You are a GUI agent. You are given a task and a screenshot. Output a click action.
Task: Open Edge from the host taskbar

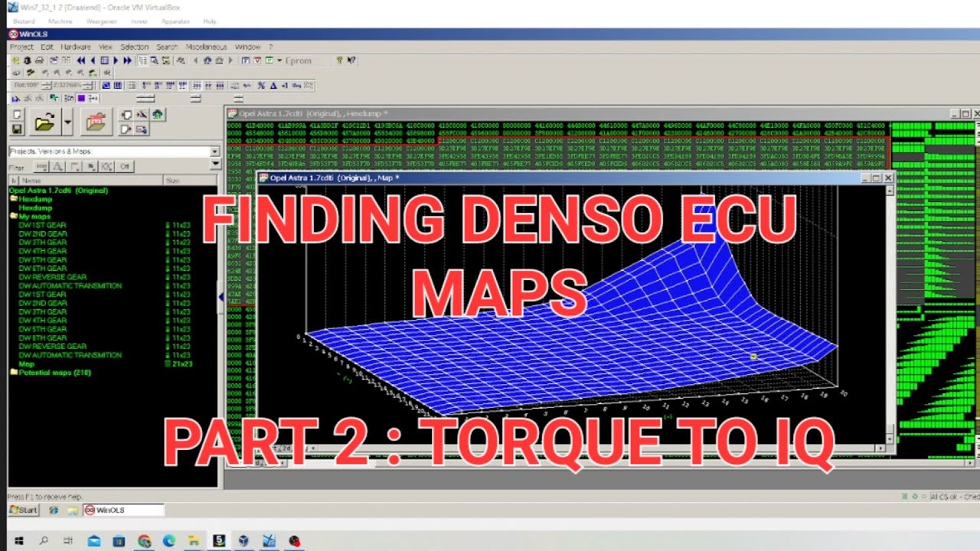coord(168,541)
